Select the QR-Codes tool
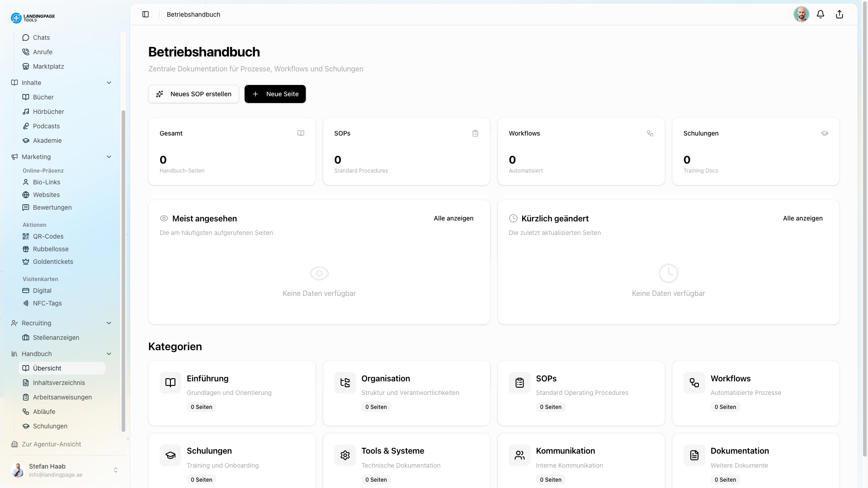 tap(48, 236)
